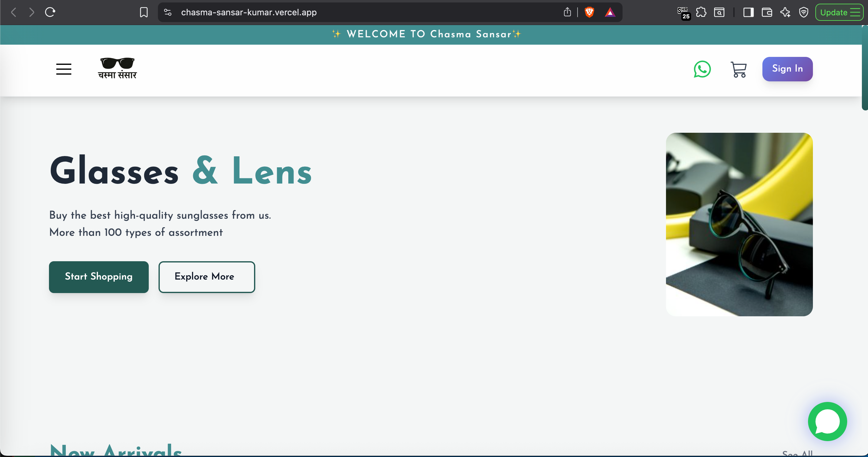Reload the current page
This screenshot has width=868, height=457.
tap(50, 13)
